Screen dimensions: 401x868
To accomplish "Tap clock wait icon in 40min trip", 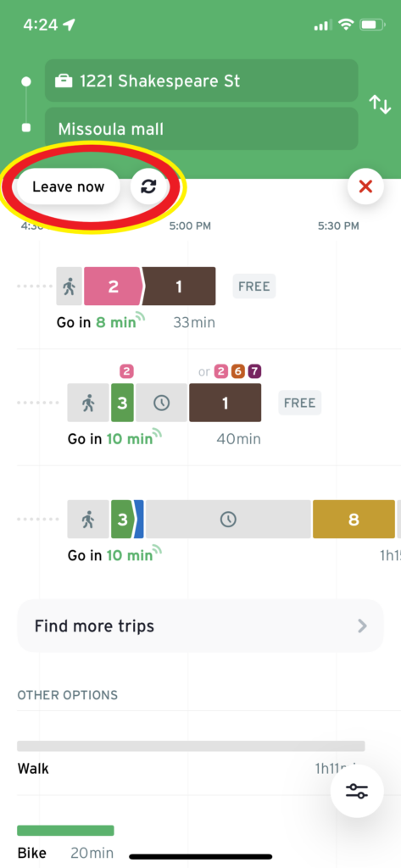I will [161, 403].
